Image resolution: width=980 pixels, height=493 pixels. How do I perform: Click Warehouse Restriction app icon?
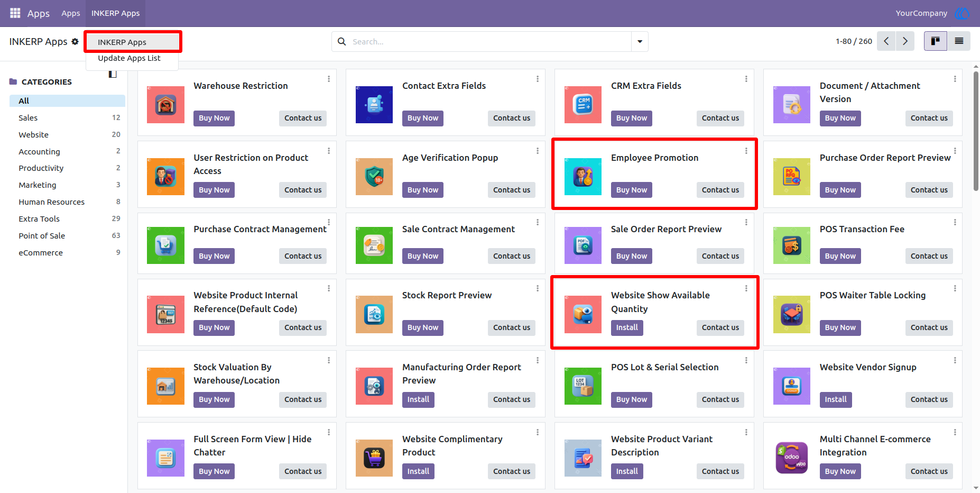tap(165, 105)
